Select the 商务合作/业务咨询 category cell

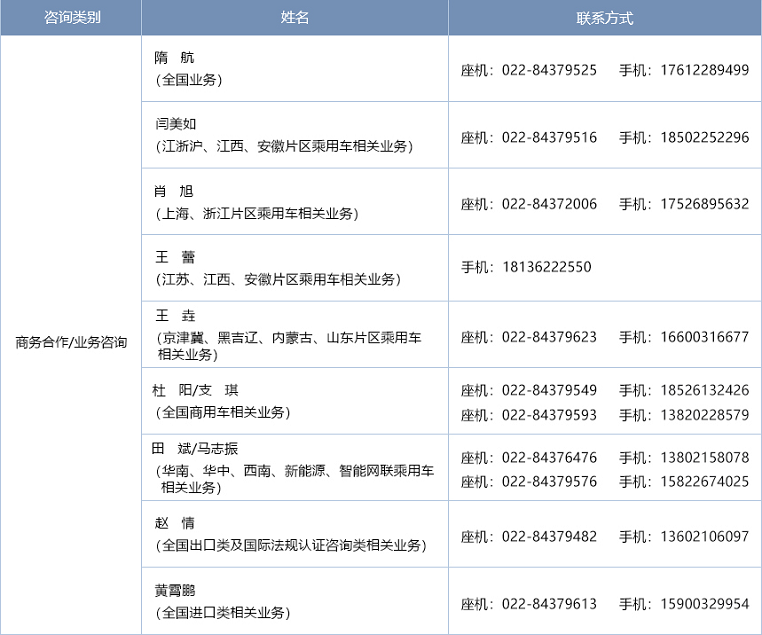point(71,342)
